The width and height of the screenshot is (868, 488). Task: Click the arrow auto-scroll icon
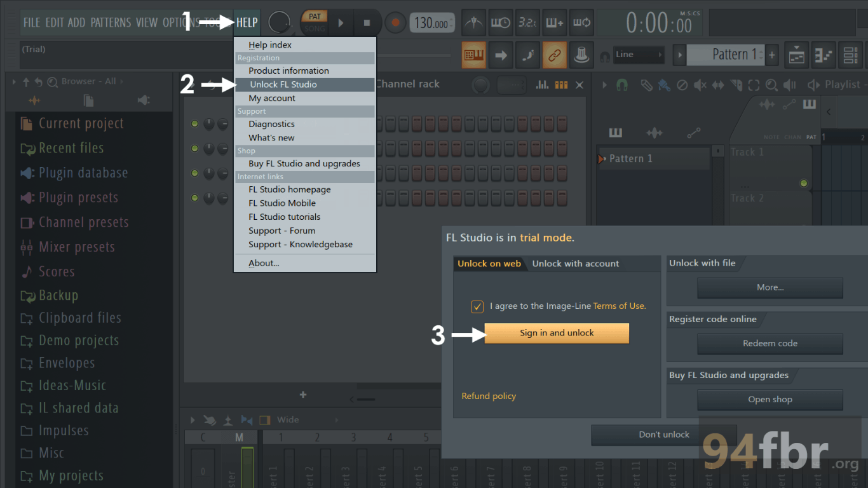501,55
